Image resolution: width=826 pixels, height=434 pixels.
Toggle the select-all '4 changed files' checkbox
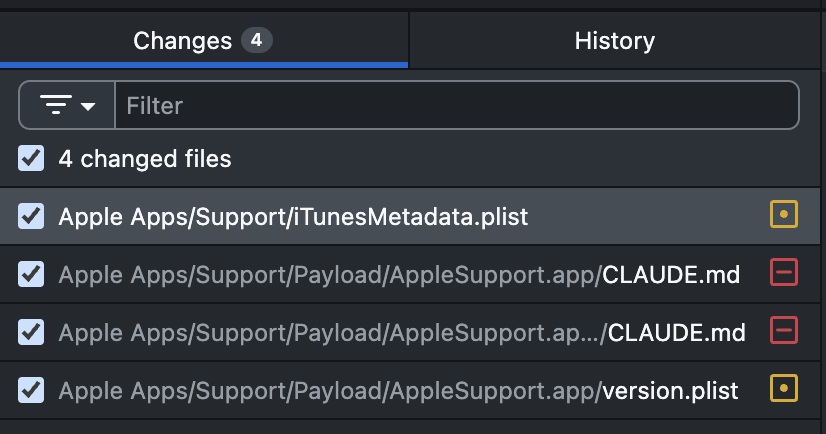tap(31, 158)
